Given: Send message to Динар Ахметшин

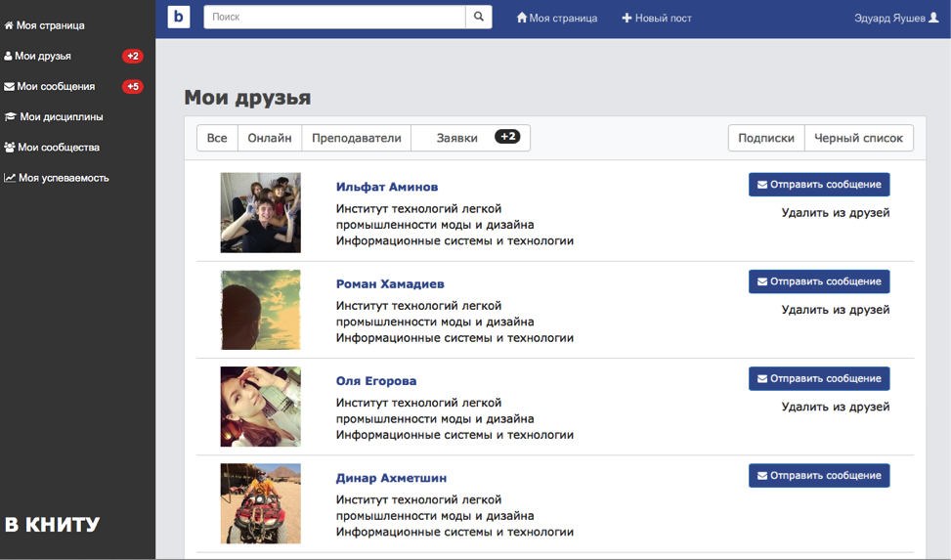Looking at the screenshot, I should [819, 476].
